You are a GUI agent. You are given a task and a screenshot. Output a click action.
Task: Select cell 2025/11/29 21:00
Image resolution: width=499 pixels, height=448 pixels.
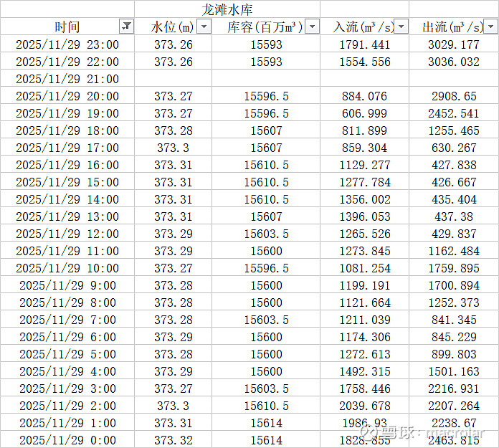67,78
